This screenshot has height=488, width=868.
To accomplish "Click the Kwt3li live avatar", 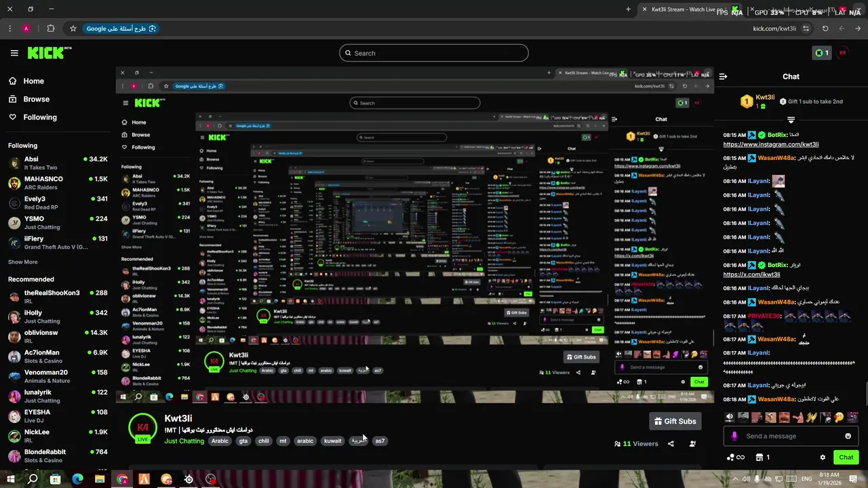I will coord(142,428).
